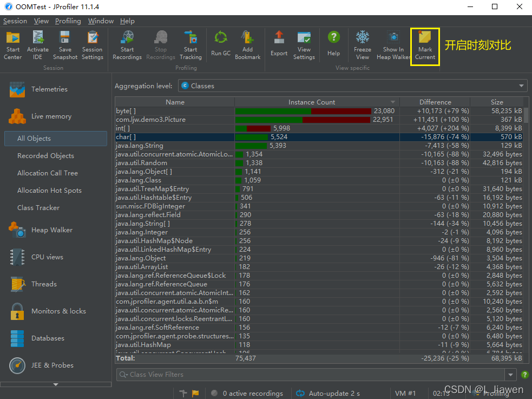Open the Window menu
The image size is (532, 399).
coord(101,21)
